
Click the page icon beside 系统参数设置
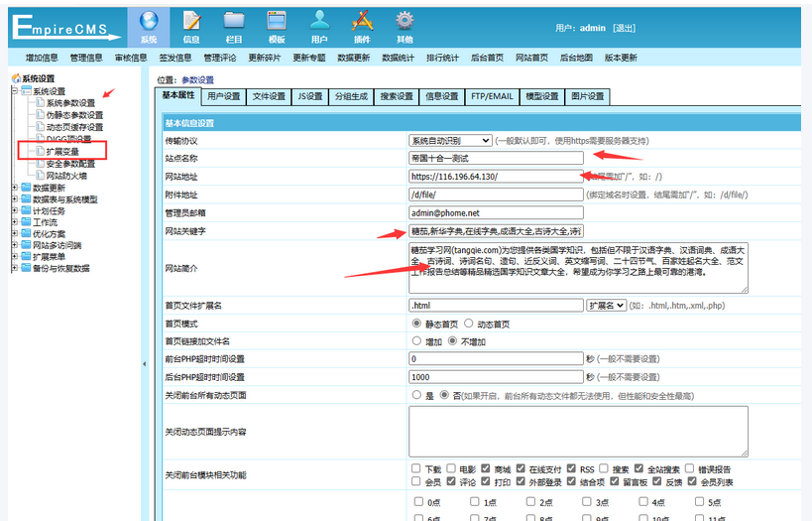40,102
